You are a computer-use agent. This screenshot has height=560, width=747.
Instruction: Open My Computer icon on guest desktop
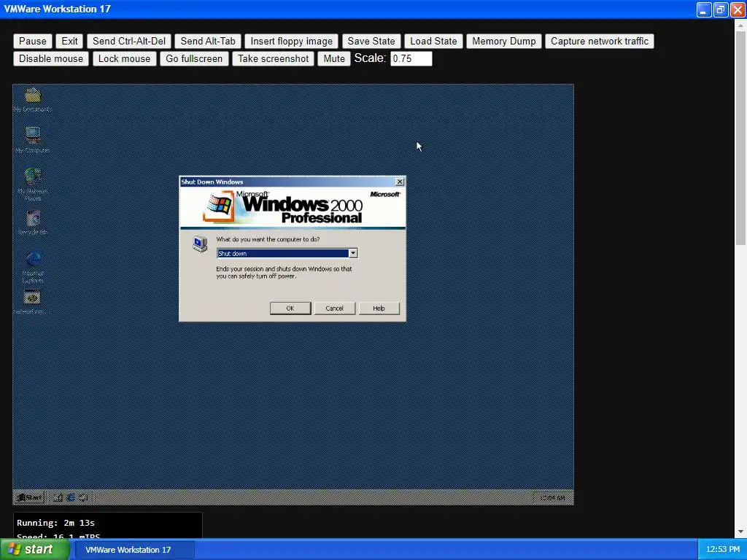33,139
